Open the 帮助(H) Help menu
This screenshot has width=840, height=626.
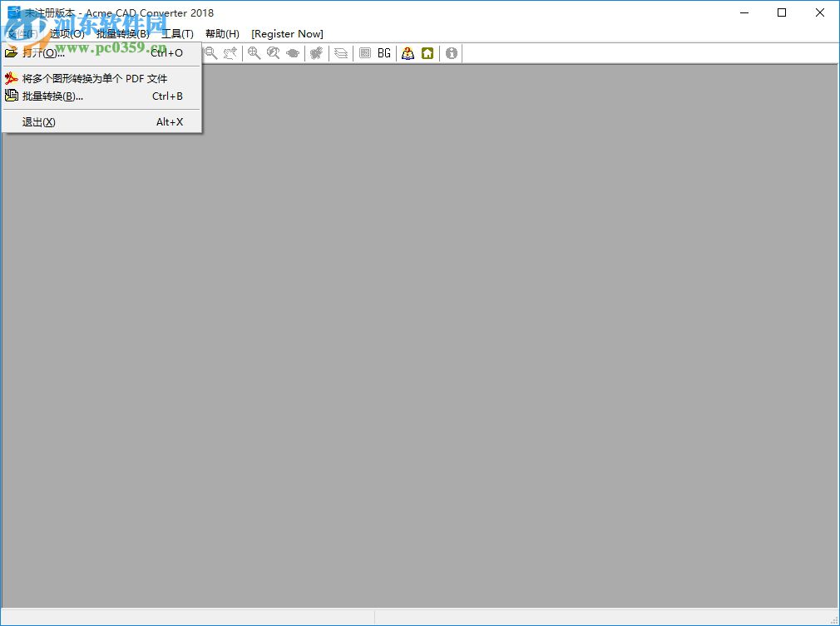(x=221, y=34)
